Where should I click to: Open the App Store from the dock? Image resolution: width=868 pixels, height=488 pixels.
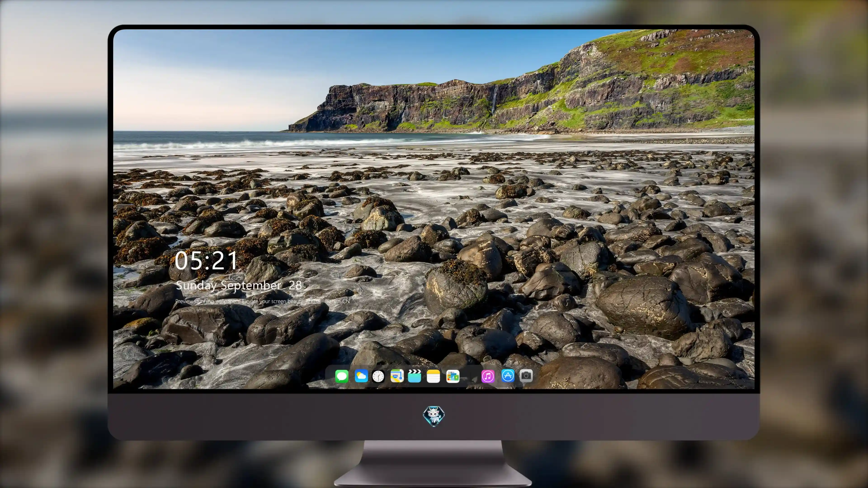(x=508, y=375)
